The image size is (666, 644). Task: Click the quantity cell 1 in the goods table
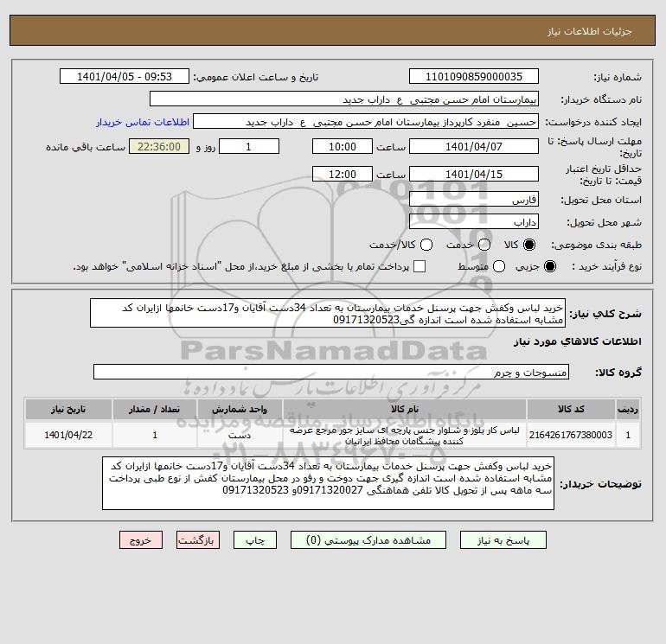click(x=155, y=435)
